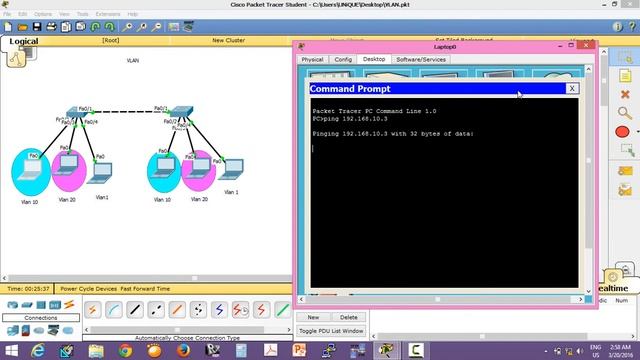The height and width of the screenshot is (360, 640).
Task: Click the New PDU scenario button
Action: tap(313, 317)
